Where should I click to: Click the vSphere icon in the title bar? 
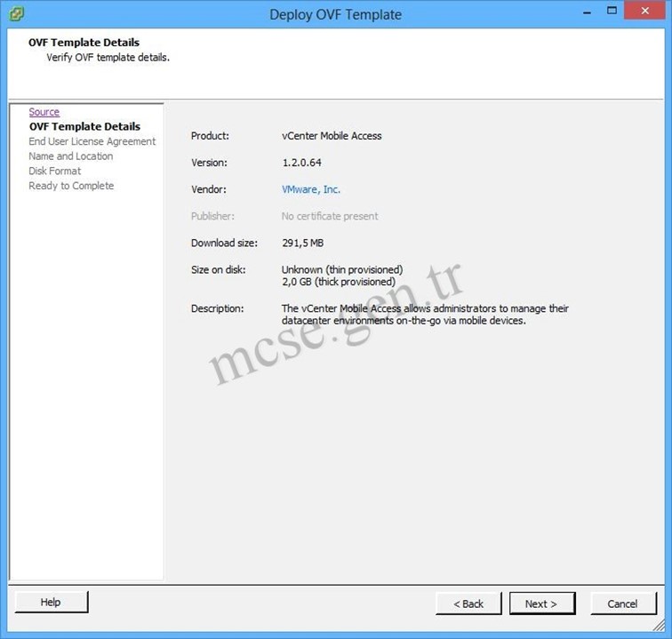[x=16, y=14]
